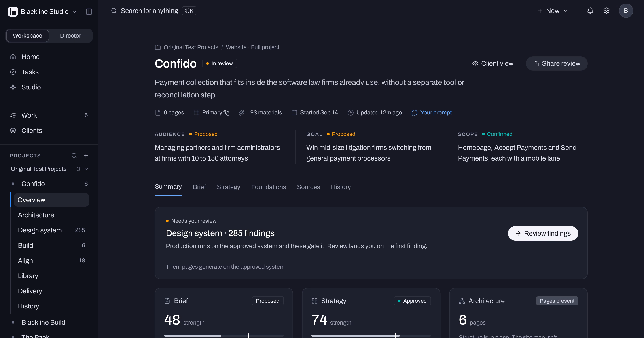Click the Goal Proposed status
The height and width of the screenshot is (338, 644).
click(341, 134)
